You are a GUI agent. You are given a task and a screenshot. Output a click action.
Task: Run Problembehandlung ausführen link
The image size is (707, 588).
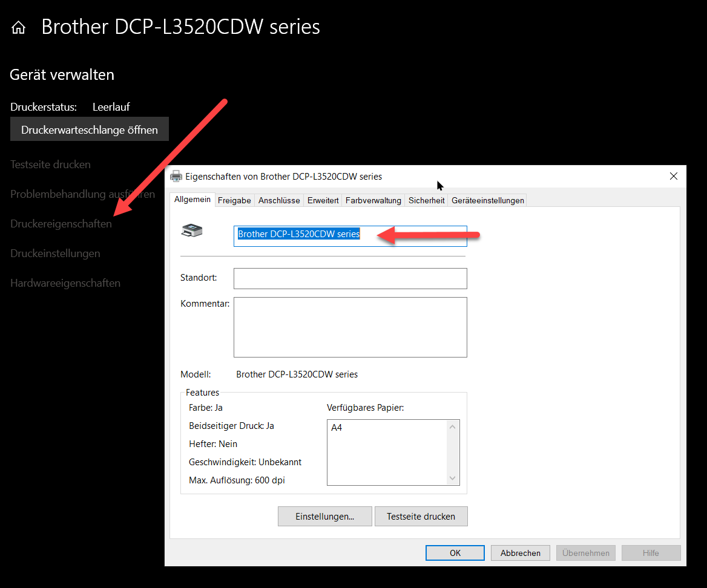(x=82, y=194)
